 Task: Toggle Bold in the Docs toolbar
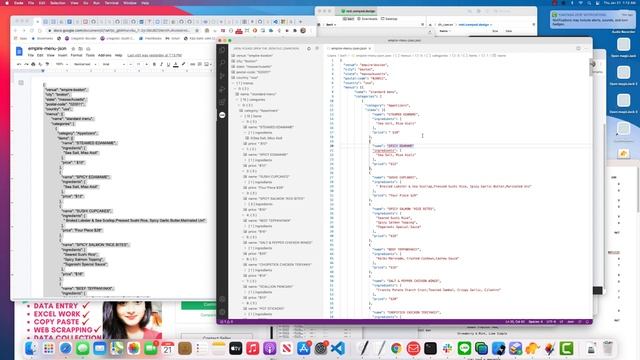[154, 64]
